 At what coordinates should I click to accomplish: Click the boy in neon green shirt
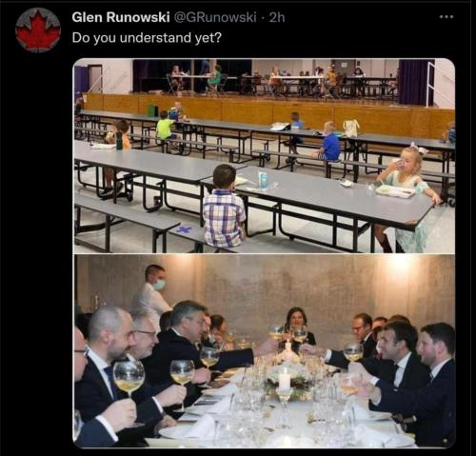click(x=166, y=127)
